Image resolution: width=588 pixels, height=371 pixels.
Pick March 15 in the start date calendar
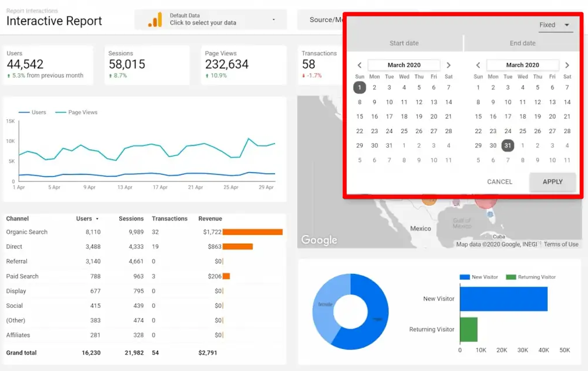coord(359,116)
